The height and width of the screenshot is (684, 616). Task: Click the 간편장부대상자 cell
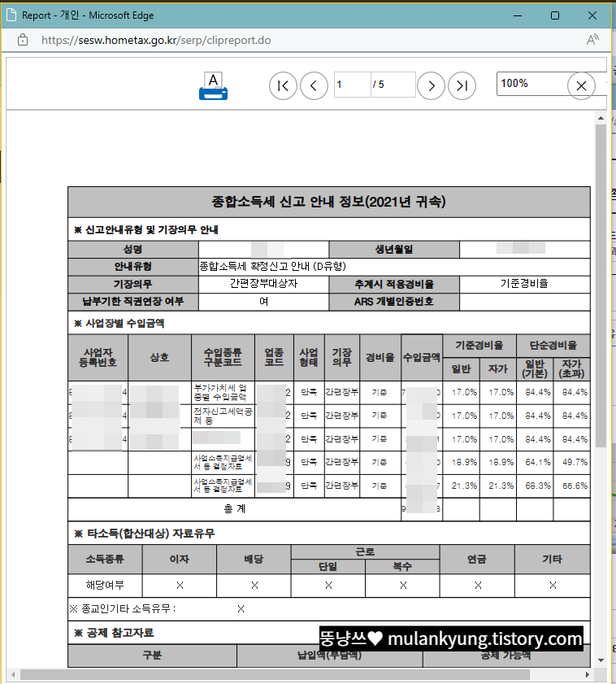(263, 284)
